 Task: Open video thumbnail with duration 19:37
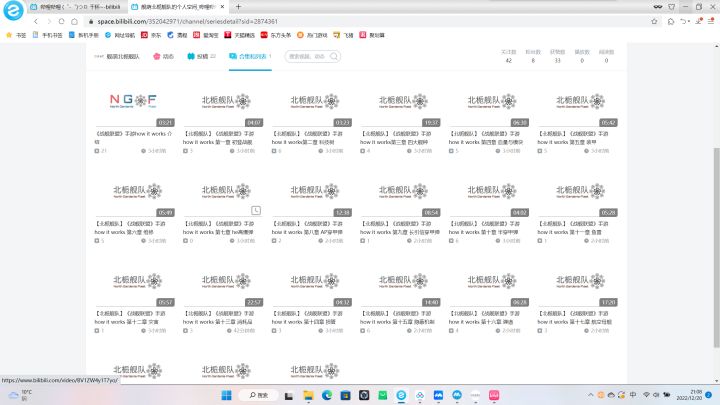click(400, 104)
